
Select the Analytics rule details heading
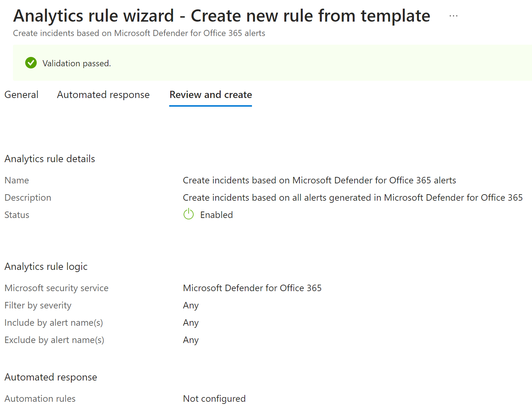point(50,159)
